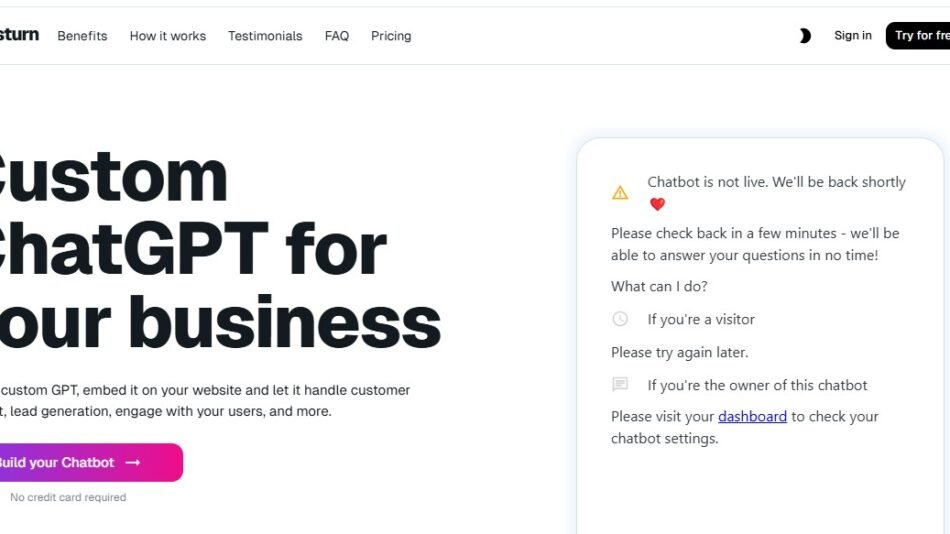Click the message icon beside owner text
The width and height of the screenshot is (950, 534).
[620, 385]
